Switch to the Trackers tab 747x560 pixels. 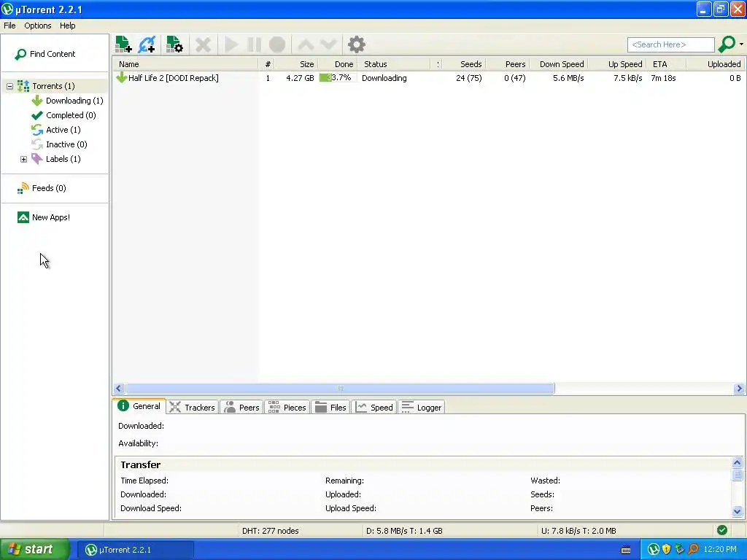pos(193,408)
